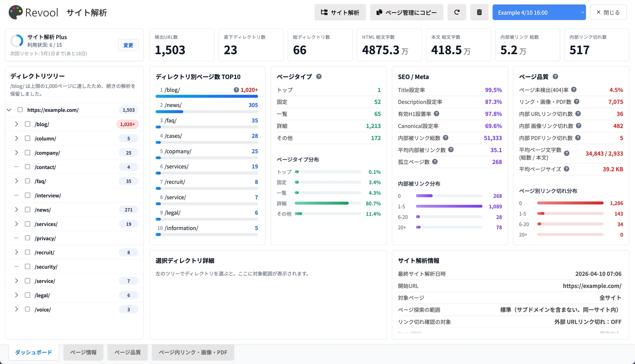
Task: Check the /contact/ directory checkbox
Action: coord(28,167)
